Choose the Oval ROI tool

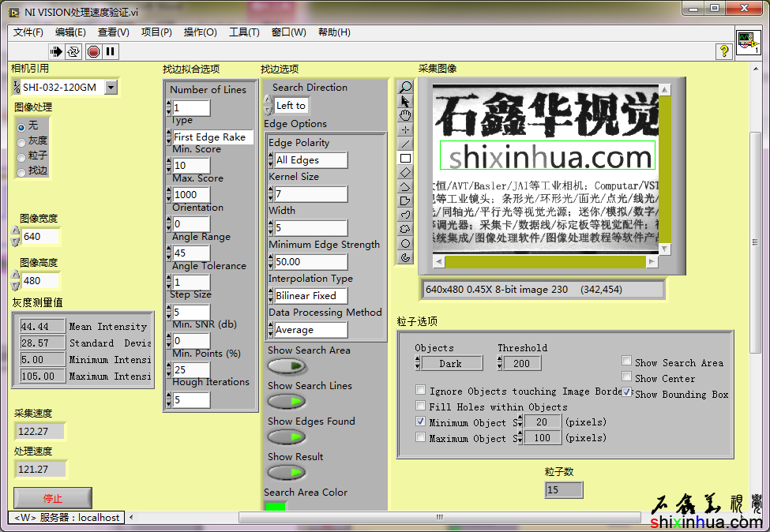[x=406, y=243]
